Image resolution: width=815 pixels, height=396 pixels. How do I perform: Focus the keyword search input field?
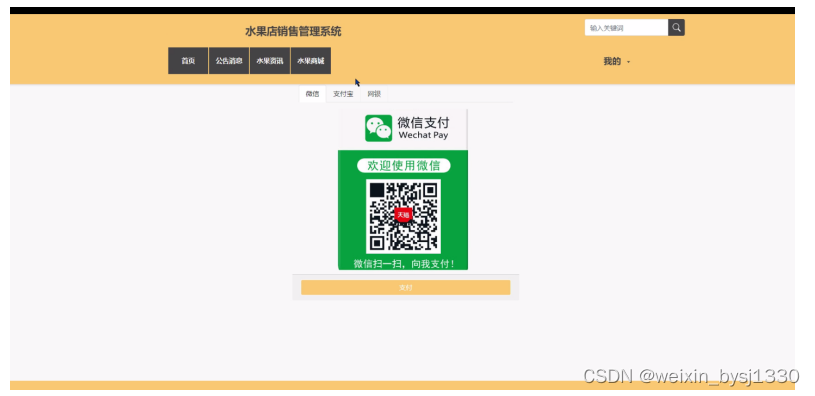(x=626, y=28)
